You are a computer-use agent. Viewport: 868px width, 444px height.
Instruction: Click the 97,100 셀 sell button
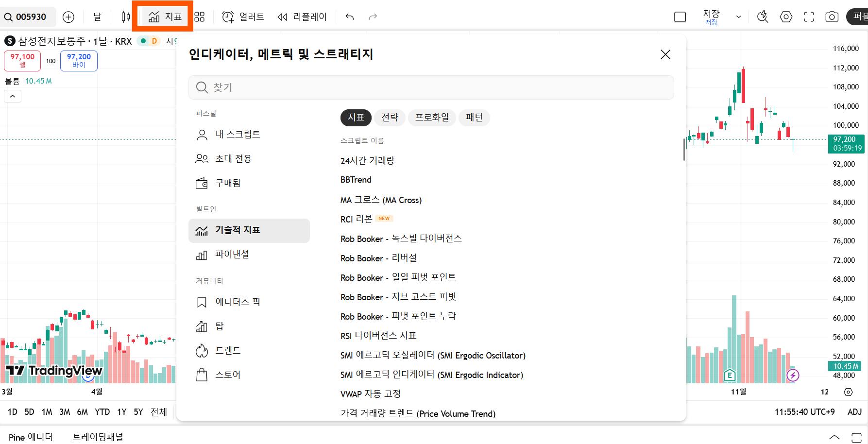(22, 61)
